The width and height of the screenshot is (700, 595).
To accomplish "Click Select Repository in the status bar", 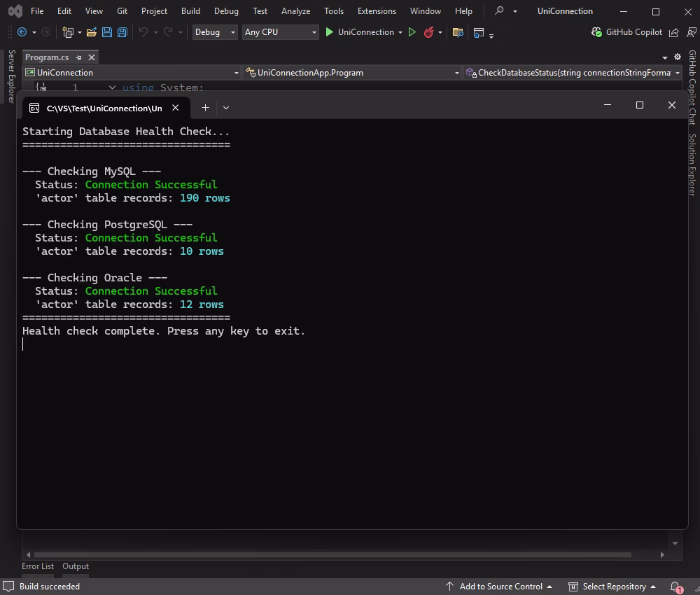I will click(x=612, y=587).
